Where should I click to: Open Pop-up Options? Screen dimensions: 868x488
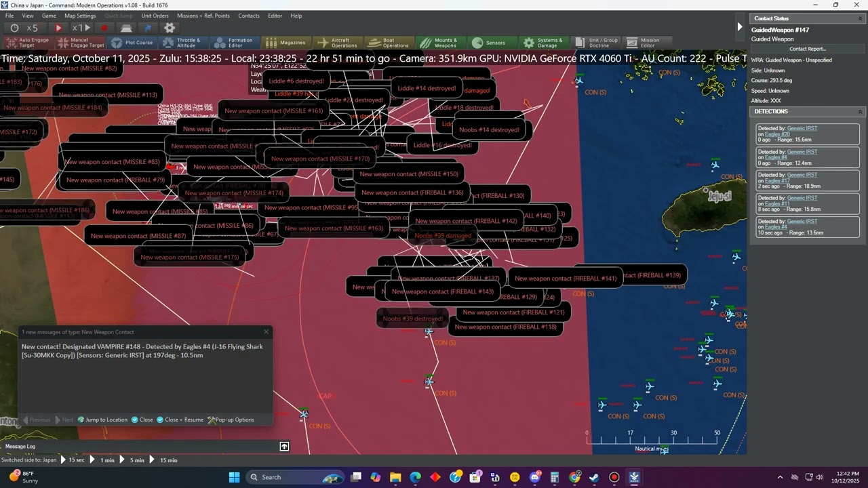231,420
